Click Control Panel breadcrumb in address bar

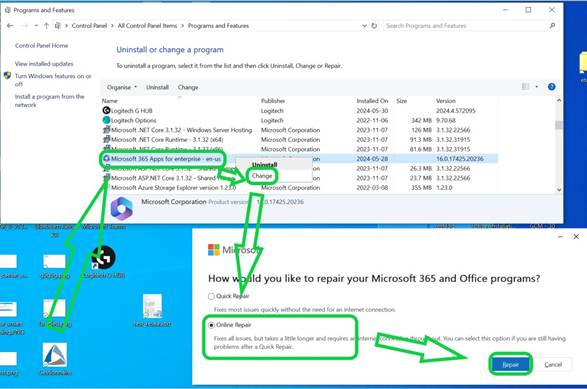tap(89, 26)
